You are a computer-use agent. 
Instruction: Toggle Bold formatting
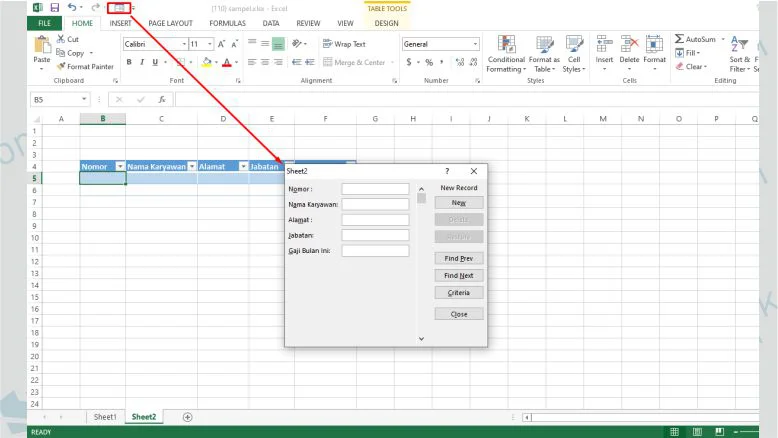pos(129,62)
